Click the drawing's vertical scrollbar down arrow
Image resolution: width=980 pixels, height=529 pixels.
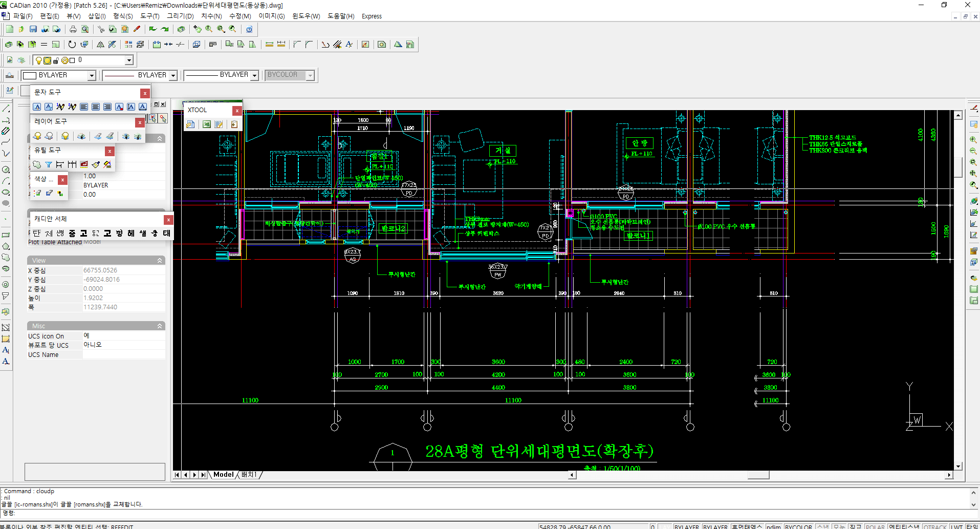(959, 467)
